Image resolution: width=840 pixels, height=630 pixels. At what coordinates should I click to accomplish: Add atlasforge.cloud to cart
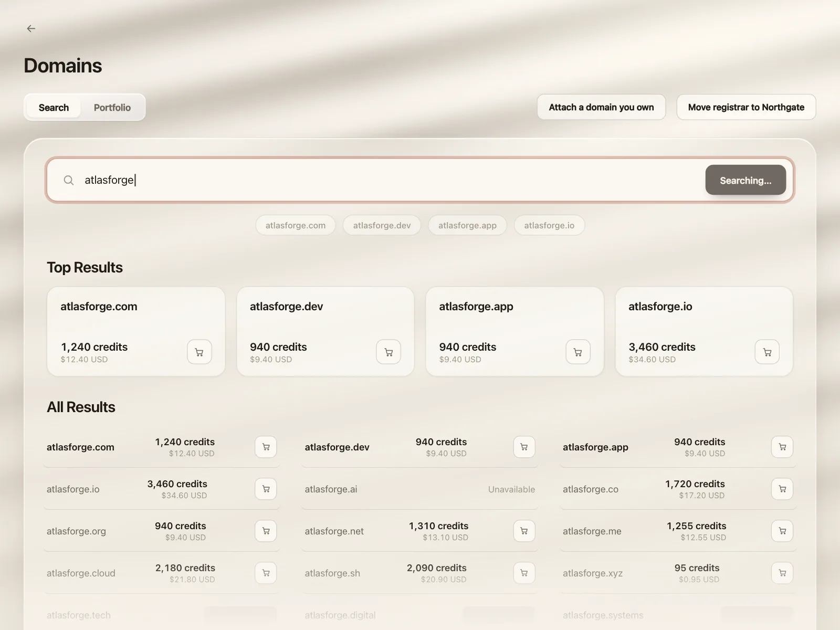[266, 573]
